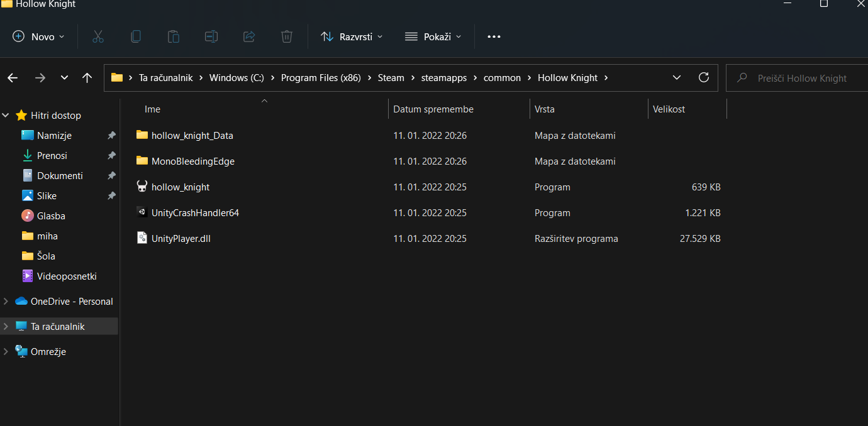
Task: Click the Preišči Hollow Knight search box
Action: coord(797,78)
